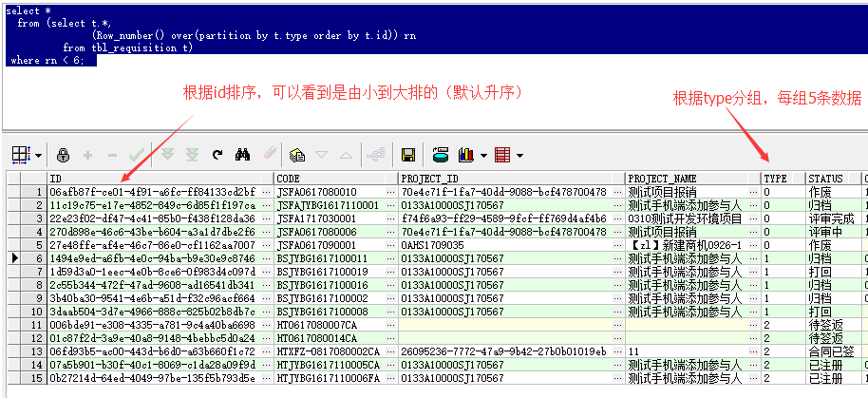The width and height of the screenshot is (868, 398).
Task: Click the delete record minus icon
Action: point(112,155)
